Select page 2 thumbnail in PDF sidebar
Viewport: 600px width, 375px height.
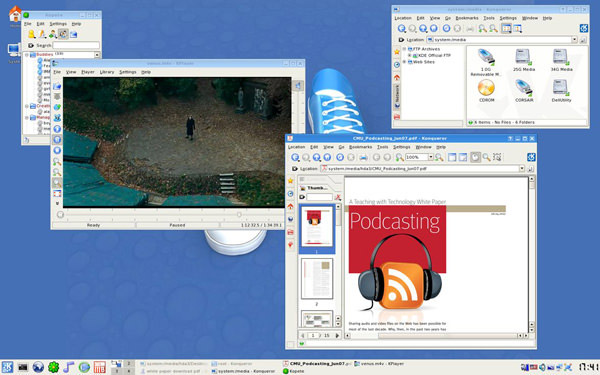[317, 279]
